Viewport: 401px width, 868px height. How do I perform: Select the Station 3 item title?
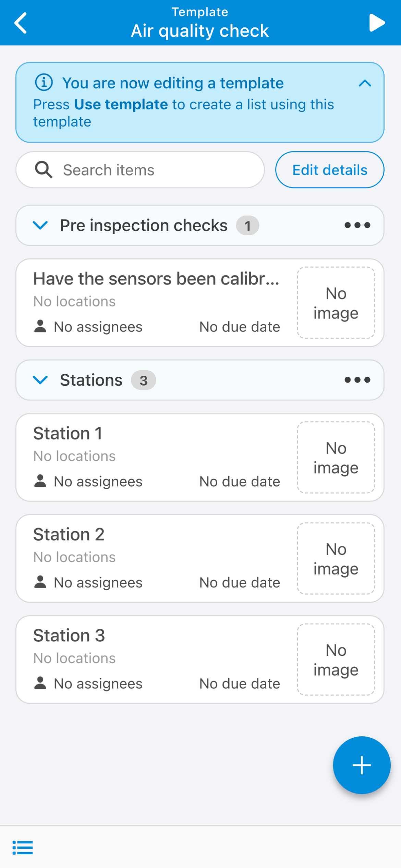point(69,636)
